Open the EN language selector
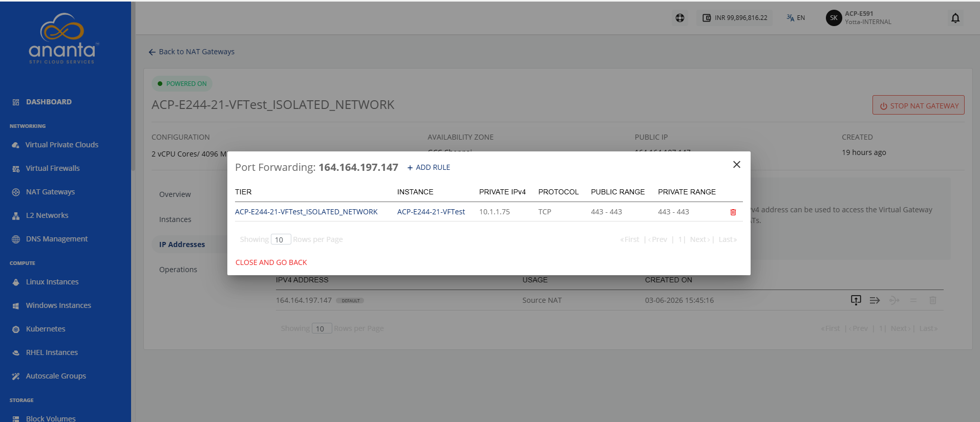This screenshot has width=980, height=422. [796, 18]
